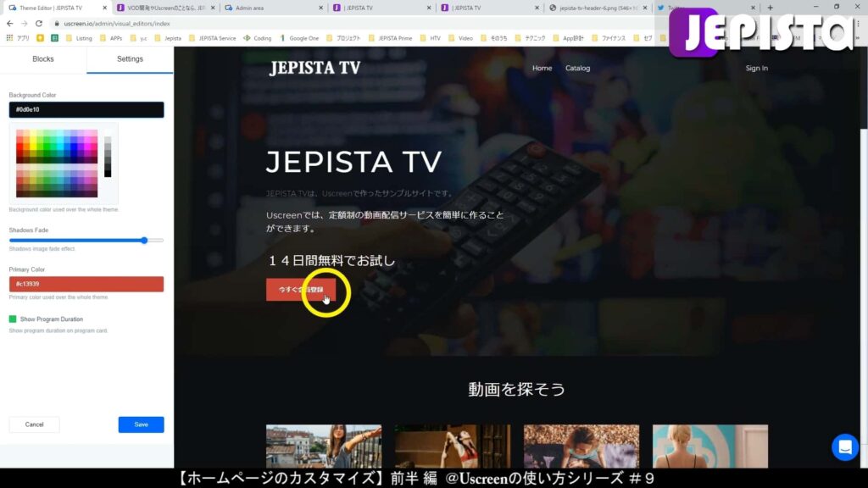Open the Listing bookmark folder
This screenshot has height=488, width=868.
(x=79, y=38)
